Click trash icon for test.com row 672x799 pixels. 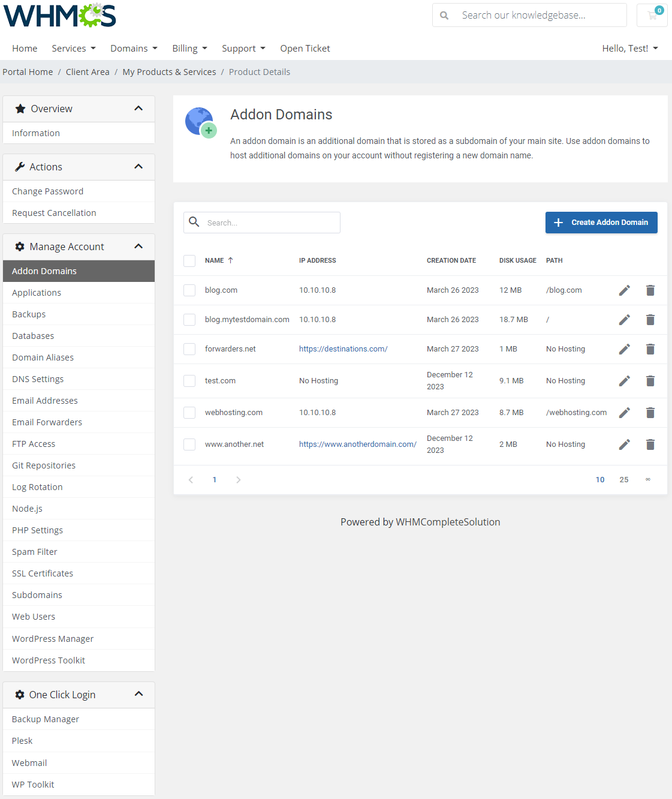click(x=650, y=381)
